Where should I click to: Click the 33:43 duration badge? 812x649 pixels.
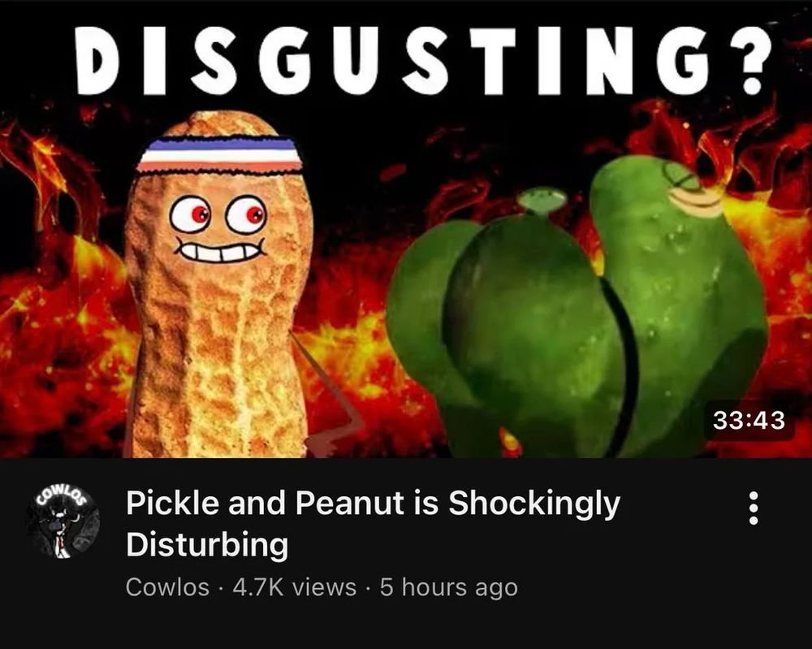click(749, 420)
